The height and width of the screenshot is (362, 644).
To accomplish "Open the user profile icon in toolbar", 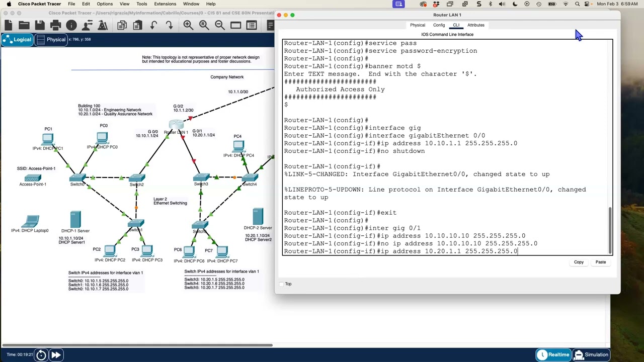I will 87,25.
